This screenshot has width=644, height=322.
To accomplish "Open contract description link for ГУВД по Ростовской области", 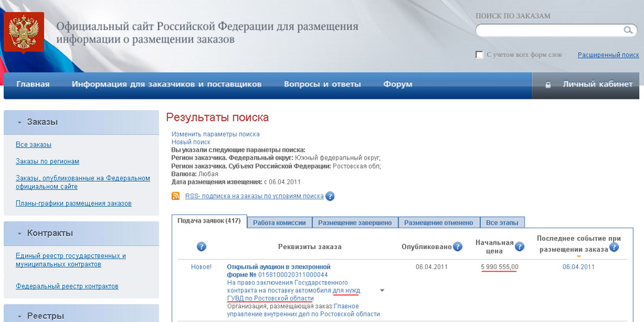I will tap(293, 291).
